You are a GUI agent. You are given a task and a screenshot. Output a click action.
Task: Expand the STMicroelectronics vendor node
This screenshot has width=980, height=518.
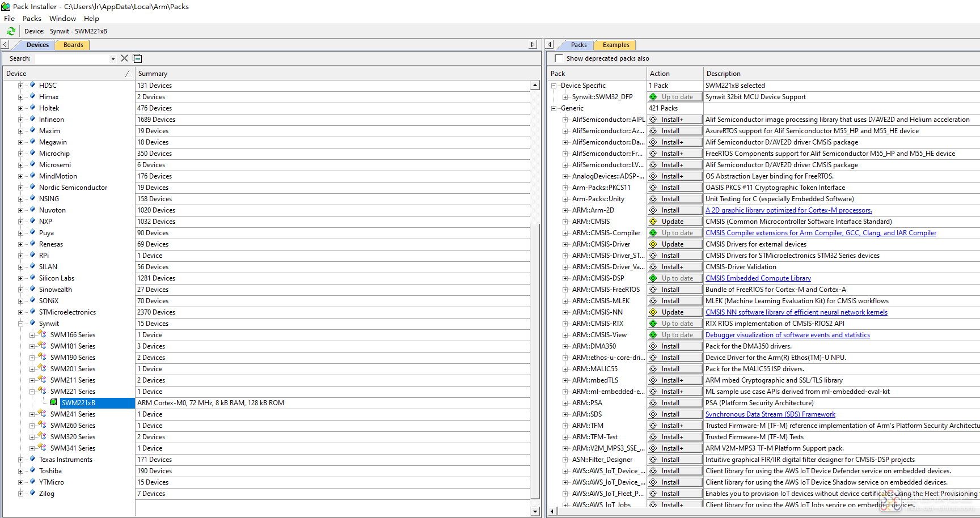(21, 312)
